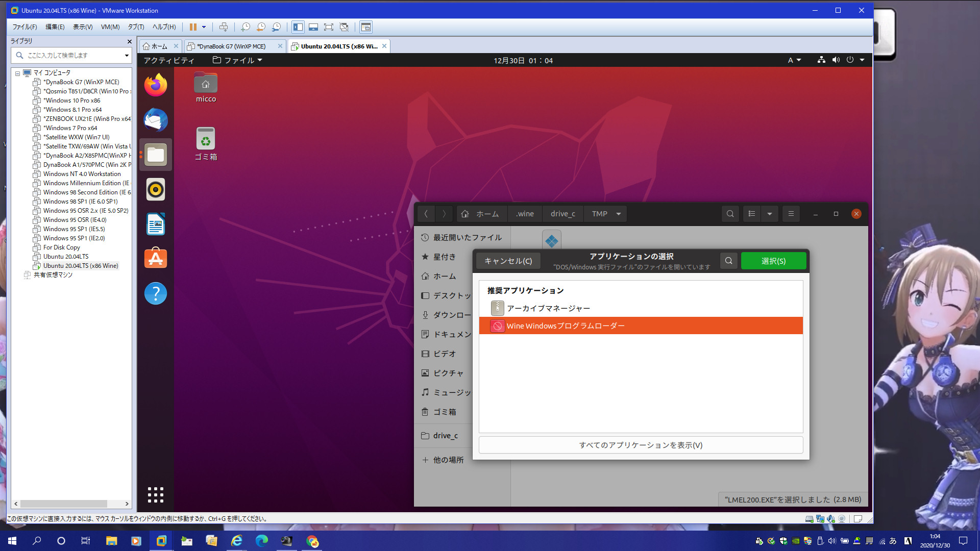980x551 pixels.
Task: Select Windows NT 4.0 Workstation in library
Action: click(x=82, y=174)
